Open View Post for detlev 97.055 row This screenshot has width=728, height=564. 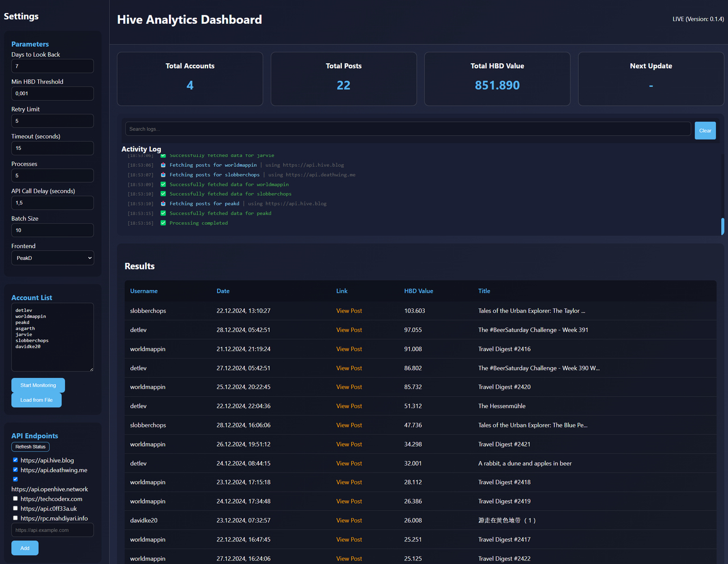click(x=349, y=330)
